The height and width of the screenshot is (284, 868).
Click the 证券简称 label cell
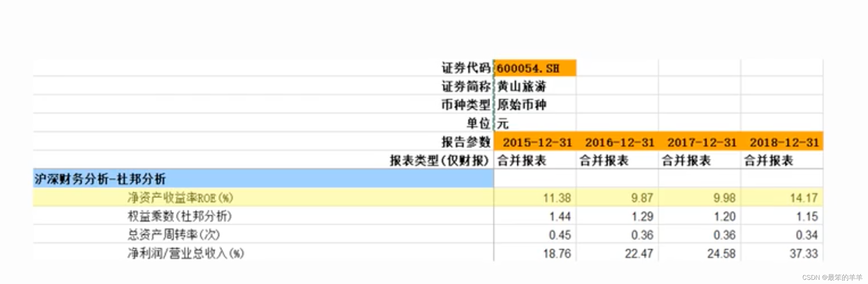tap(466, 86)
